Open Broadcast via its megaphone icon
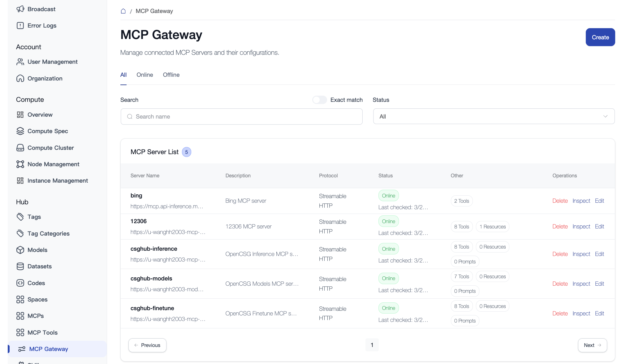 pyautogui.click(x=20, y=9)
